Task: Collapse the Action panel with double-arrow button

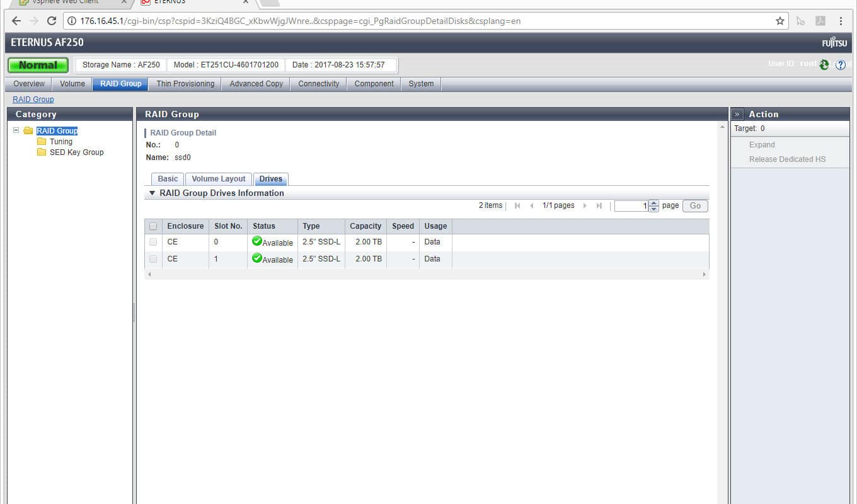Action: pos(737,114)
